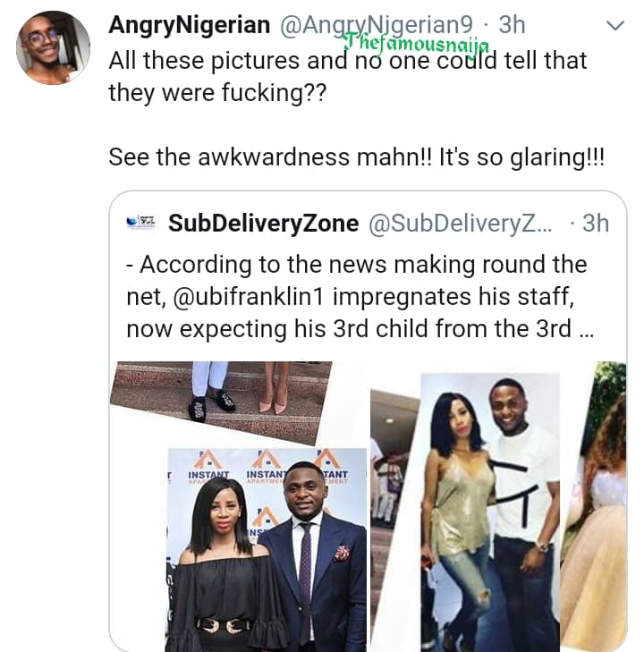Image resolution: width=644 pixels, height=652 pixels.
Task: Expand the tweet options chevron
Action: [615, 24]
